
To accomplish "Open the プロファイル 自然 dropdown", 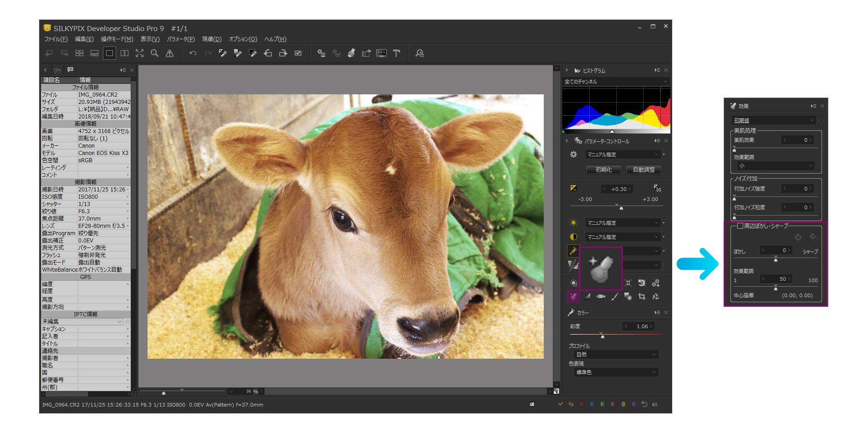I will [616, 354].
